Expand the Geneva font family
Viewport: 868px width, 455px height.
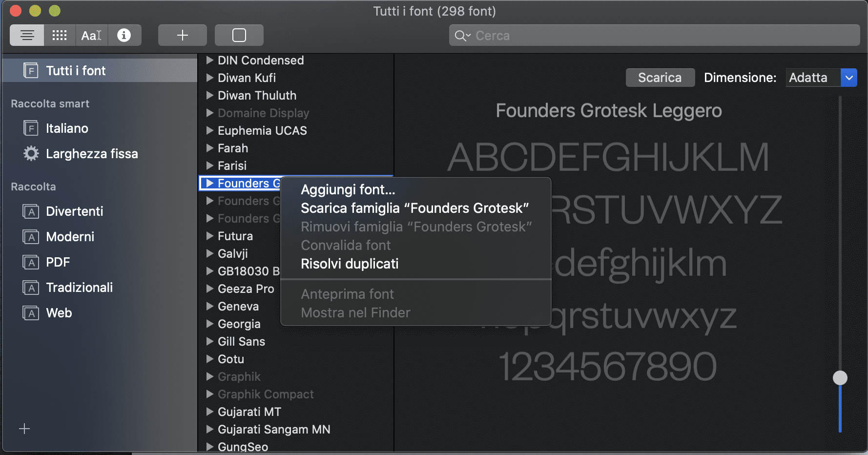tap(210, 306)
